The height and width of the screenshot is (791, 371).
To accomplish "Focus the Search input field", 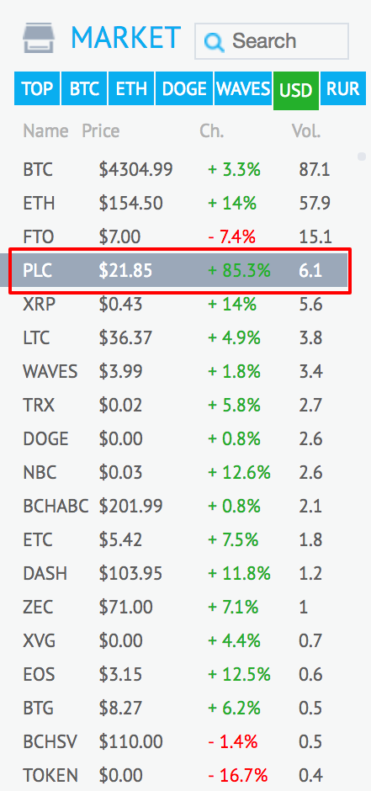I will tap(272, 41).
